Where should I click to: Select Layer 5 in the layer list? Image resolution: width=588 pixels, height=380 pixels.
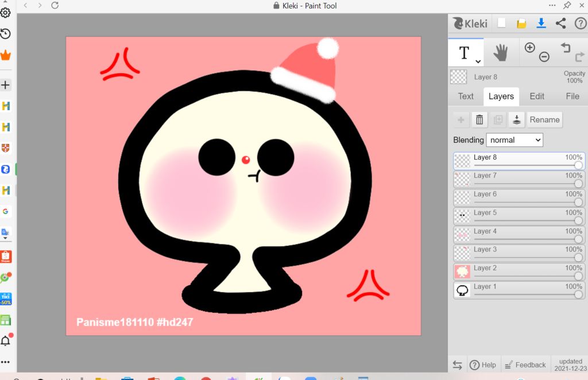pos(519,216)
